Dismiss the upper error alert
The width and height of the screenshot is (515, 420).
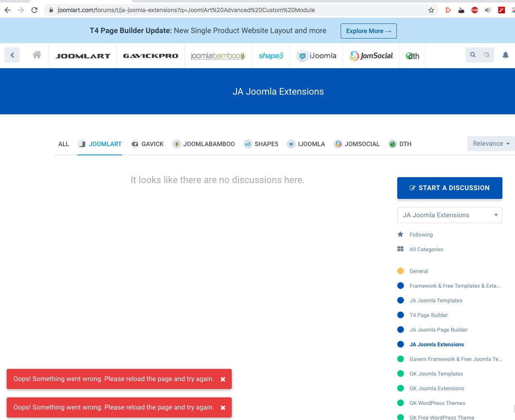coord(223,379)
